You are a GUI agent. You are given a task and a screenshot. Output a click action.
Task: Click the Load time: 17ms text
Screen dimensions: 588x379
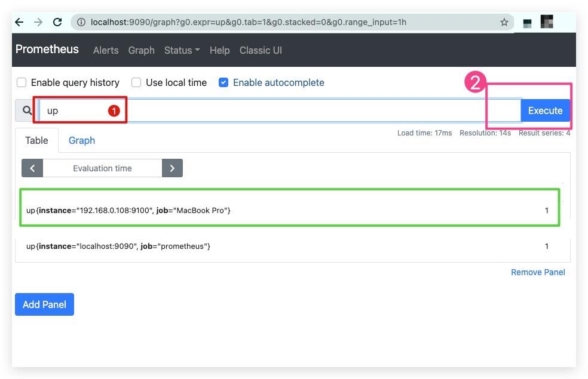tap(424, 133)
